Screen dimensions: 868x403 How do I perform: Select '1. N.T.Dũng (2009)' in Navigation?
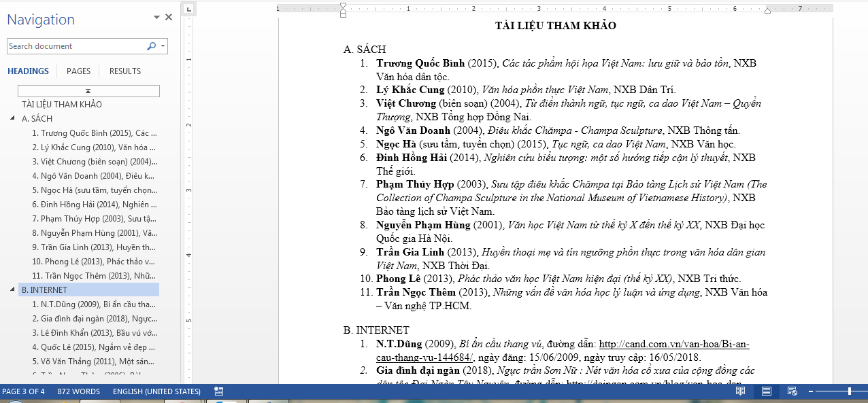click(x=95, y=304)
